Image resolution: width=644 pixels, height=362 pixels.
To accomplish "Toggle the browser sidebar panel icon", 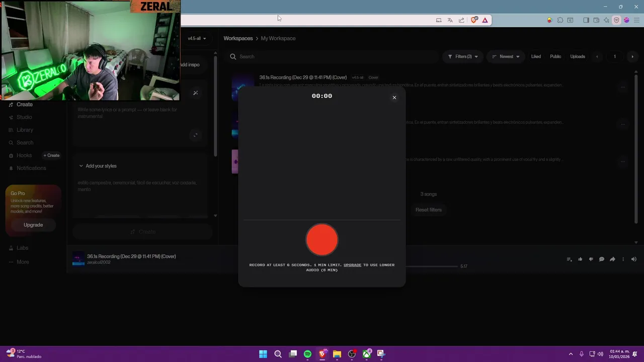I will point(586,20).
